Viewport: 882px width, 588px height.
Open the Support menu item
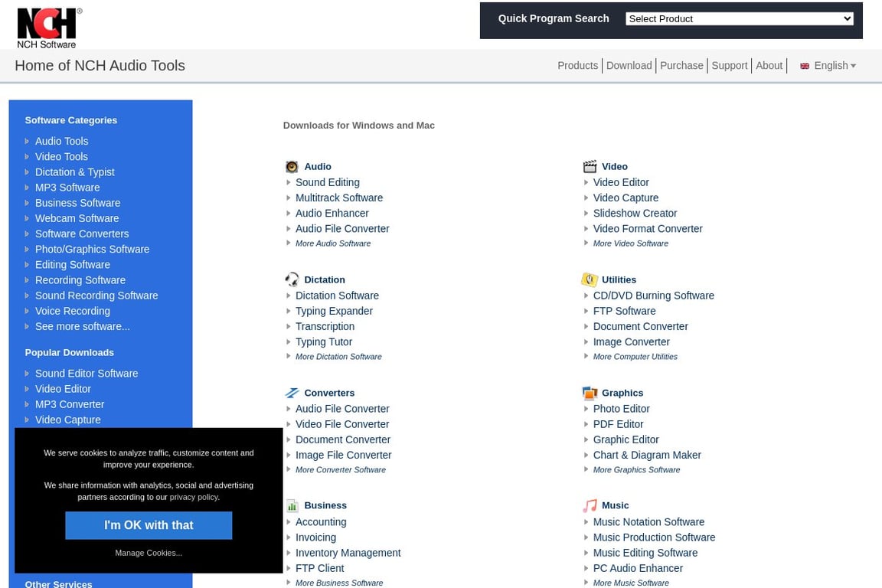point(729,66)
